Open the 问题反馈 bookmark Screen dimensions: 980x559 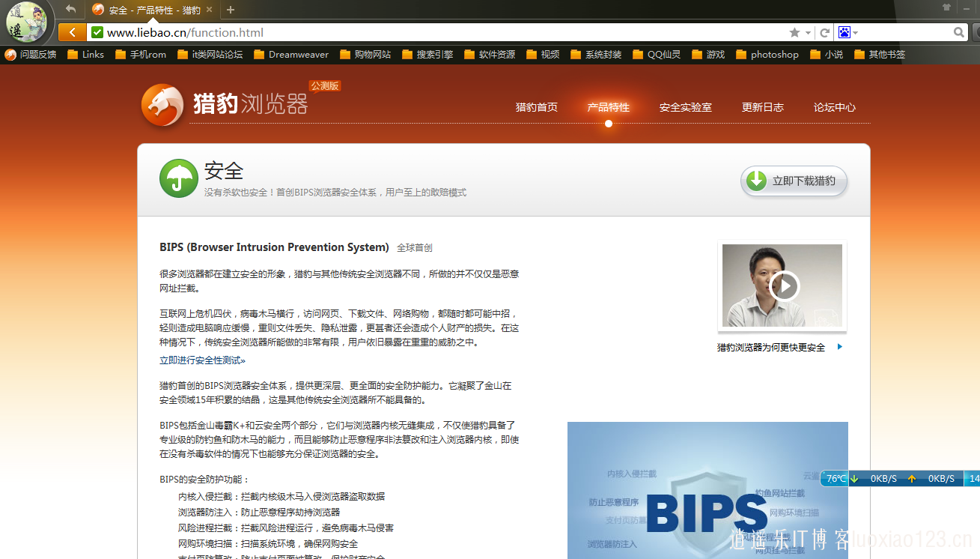click(x=31, y=54)
